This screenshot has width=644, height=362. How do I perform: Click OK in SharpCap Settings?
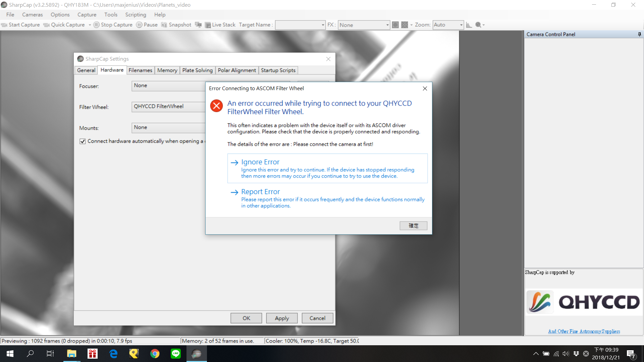pyautogui.click(x=246, y=318)
